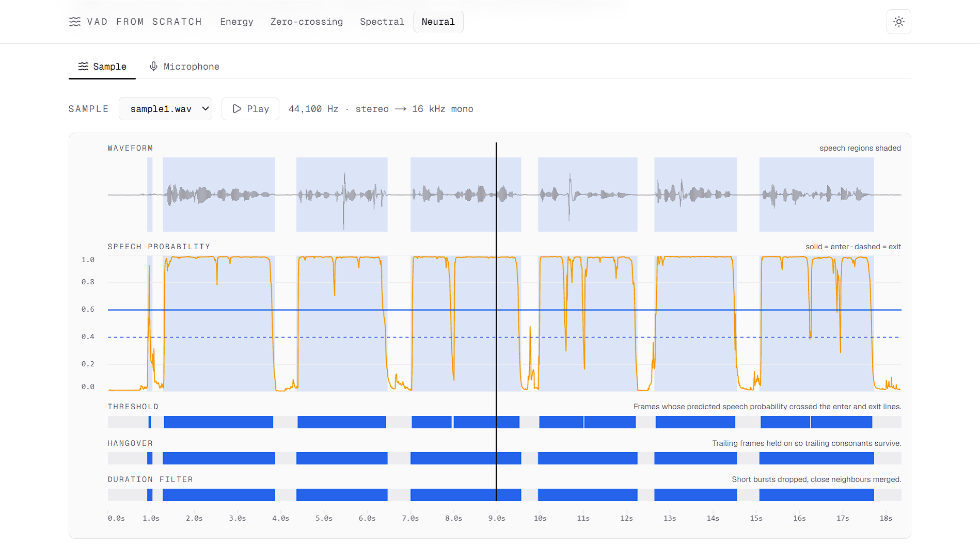Click the 1.0 probability axis label
Screen dimensions: 980x547
click(88, 260)
